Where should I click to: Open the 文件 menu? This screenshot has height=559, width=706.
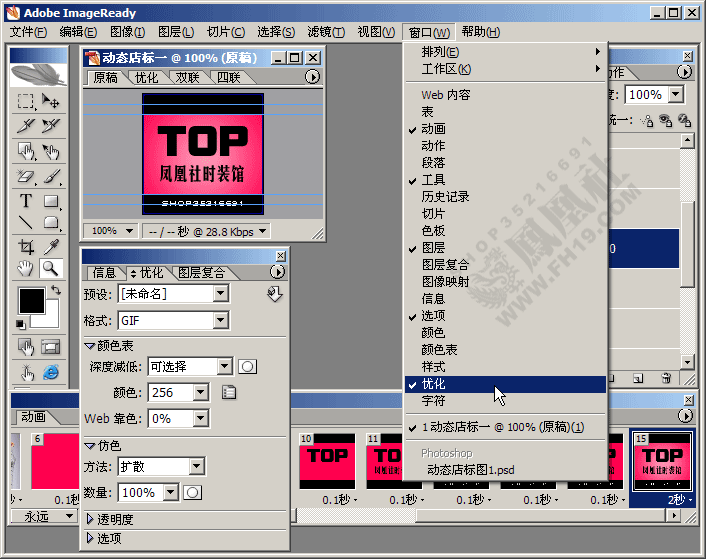(28, 32)
